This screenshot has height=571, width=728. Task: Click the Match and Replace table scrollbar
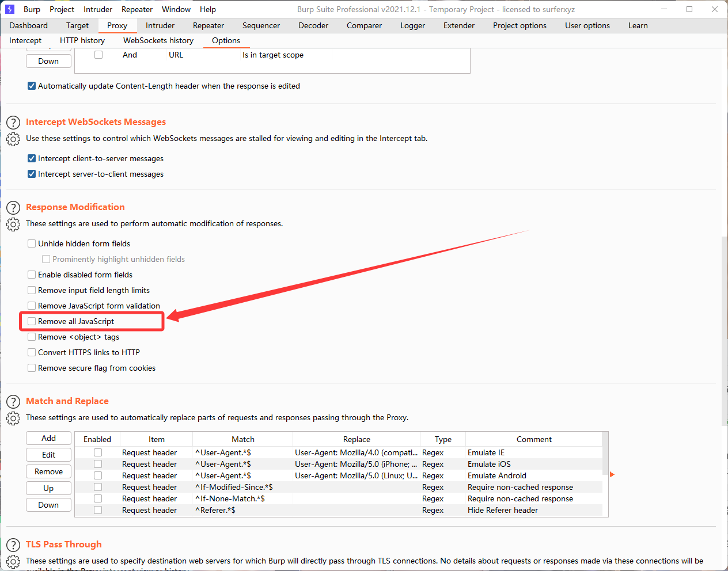(605, 455)
